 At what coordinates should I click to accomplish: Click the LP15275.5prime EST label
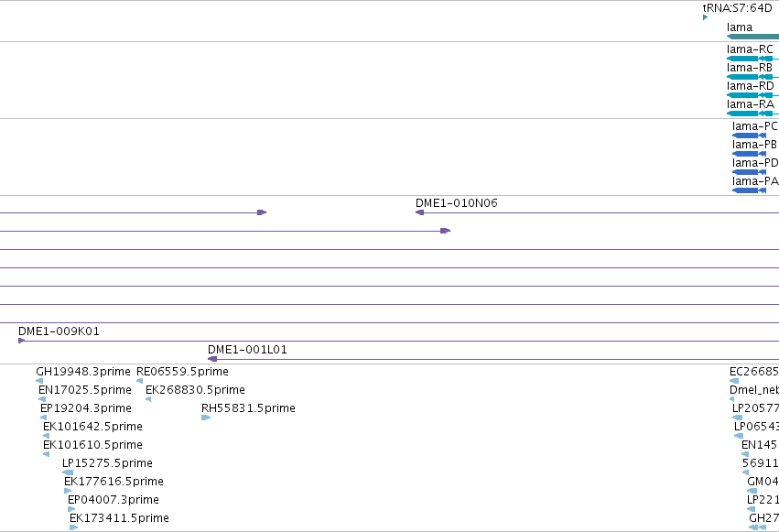pyautogui.click(x=107, y=463)
